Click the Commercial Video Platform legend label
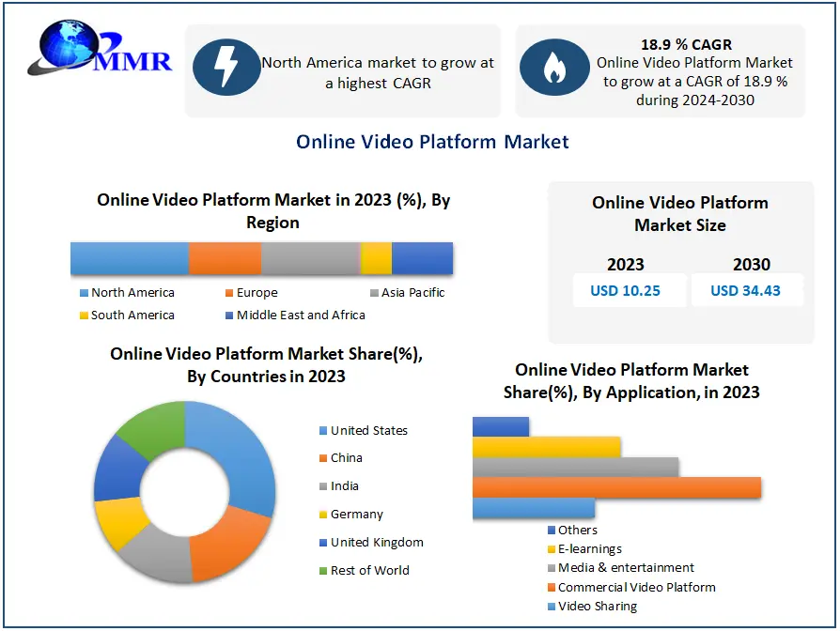The height and width of the screenshot is (631, 840). coord(636,587)
